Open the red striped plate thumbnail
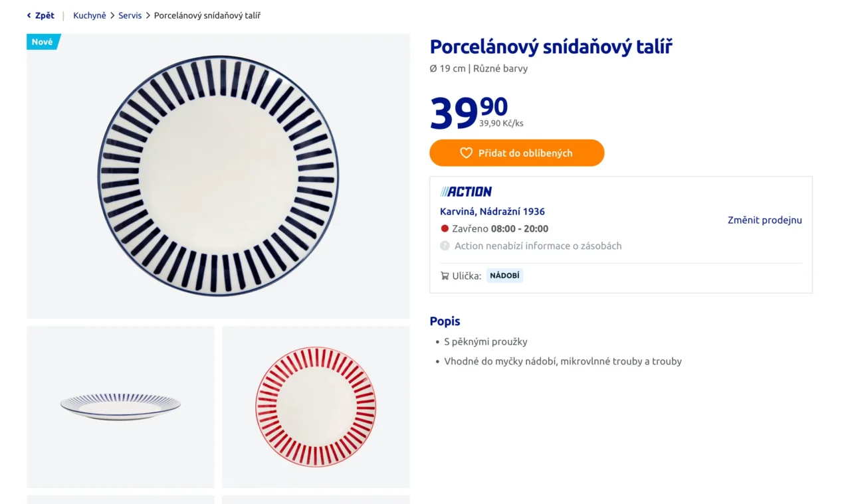Viewport: 864px width, 504px height. click(316, 406)
